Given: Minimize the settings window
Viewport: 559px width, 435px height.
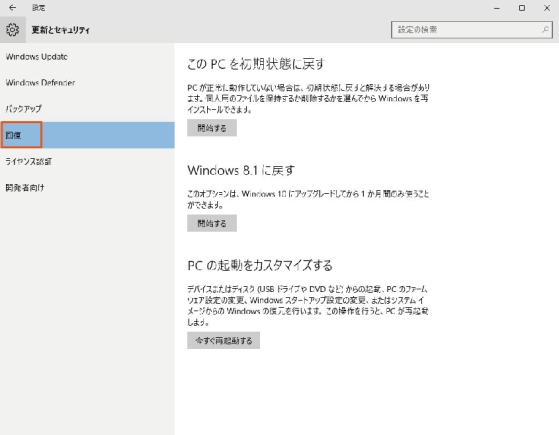Looking at the screenshot, I should (497, 8).
